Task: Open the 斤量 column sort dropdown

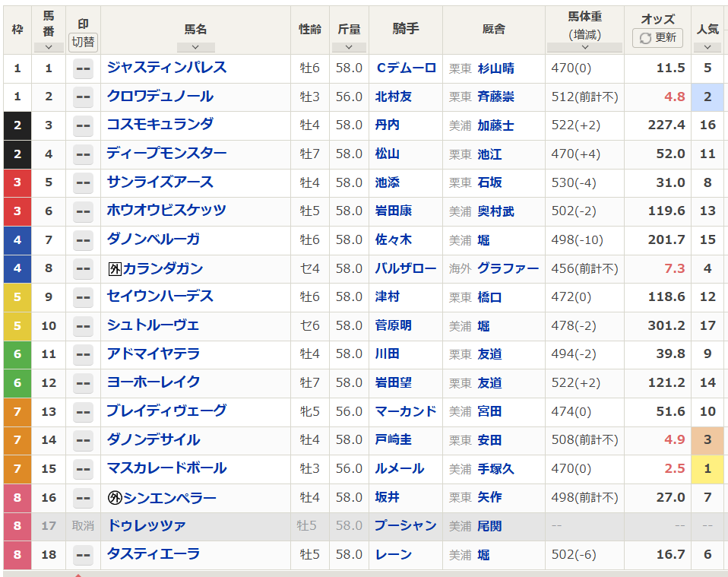Action: click(349, 47)
